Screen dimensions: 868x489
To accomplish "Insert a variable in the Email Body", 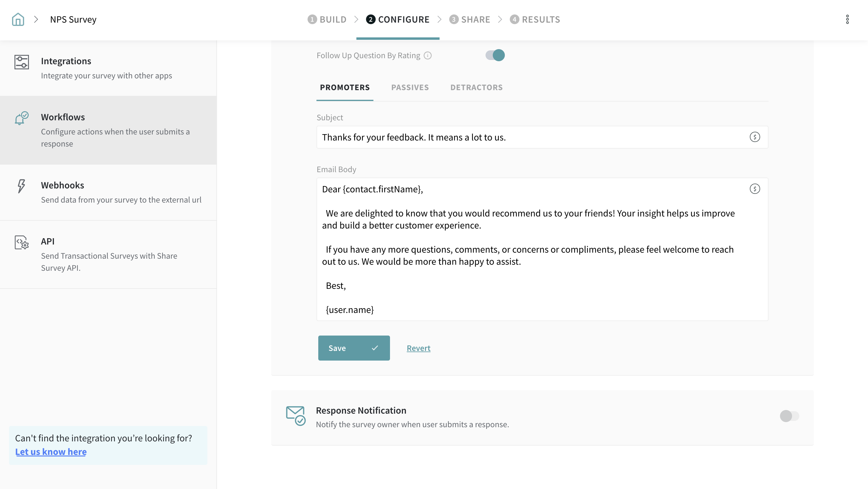I will [754, 189].
